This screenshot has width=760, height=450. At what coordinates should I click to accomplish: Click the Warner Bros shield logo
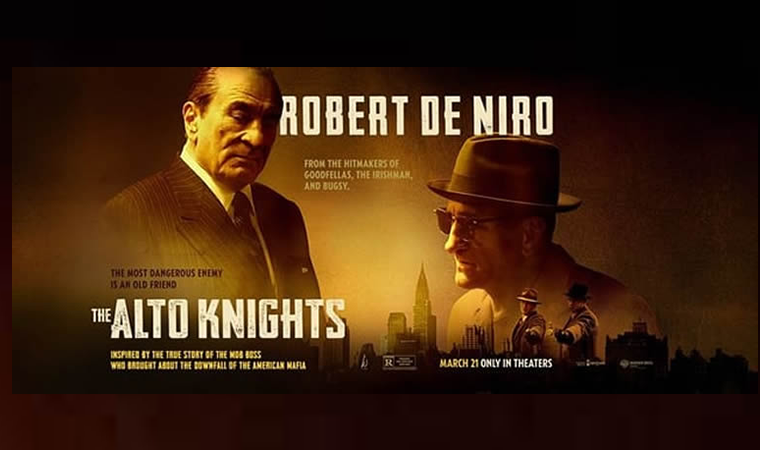(624, 364)
